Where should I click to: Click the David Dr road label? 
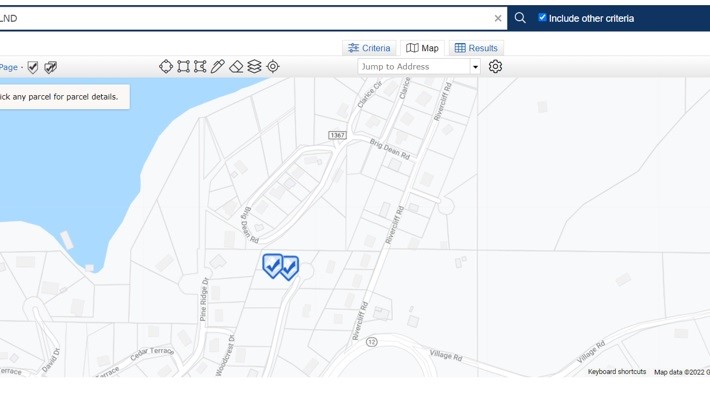coord(50,360)
